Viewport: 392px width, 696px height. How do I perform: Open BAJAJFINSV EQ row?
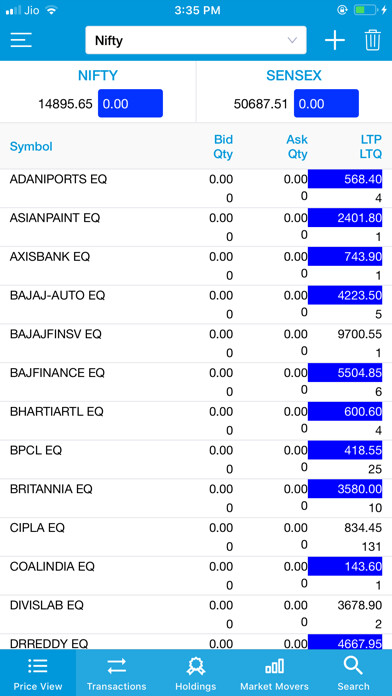196,343
